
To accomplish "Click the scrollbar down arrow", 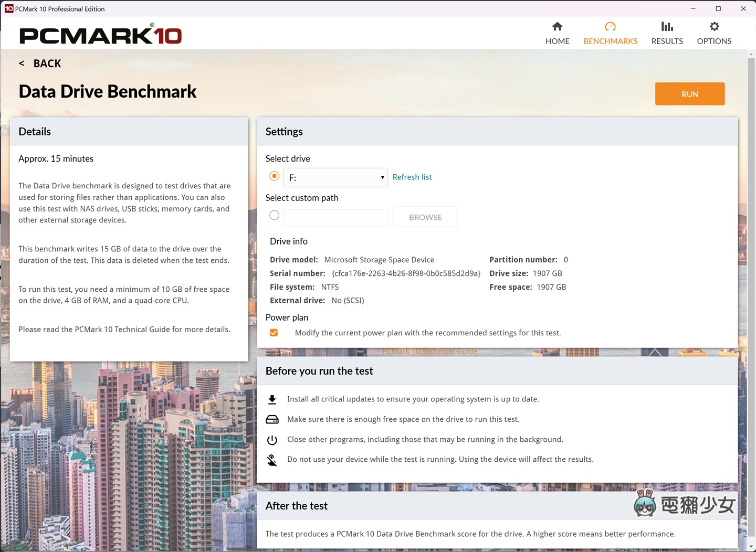I will 751,548.
